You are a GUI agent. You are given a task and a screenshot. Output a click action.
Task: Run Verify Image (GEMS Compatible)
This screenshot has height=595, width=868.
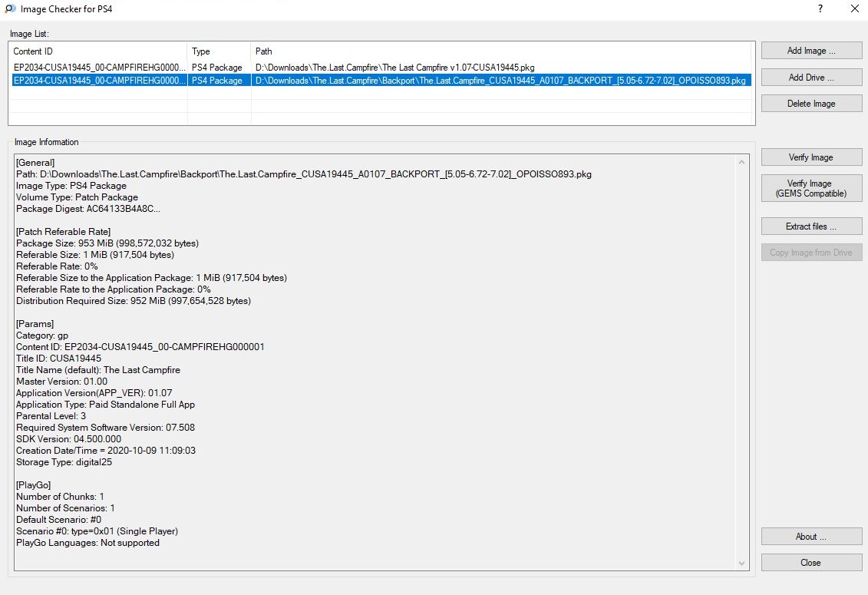click(x=811, y=188)
